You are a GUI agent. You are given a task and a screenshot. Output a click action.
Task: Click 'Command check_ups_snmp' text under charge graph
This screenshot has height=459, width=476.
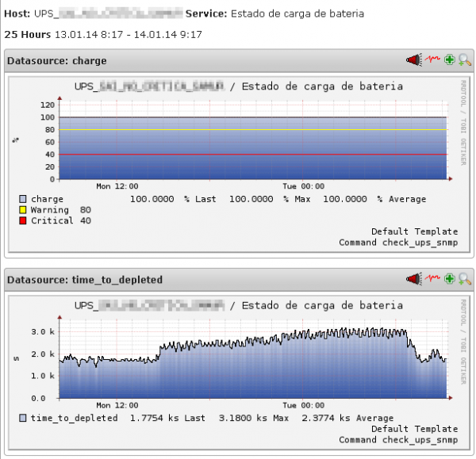pos(398,243)
